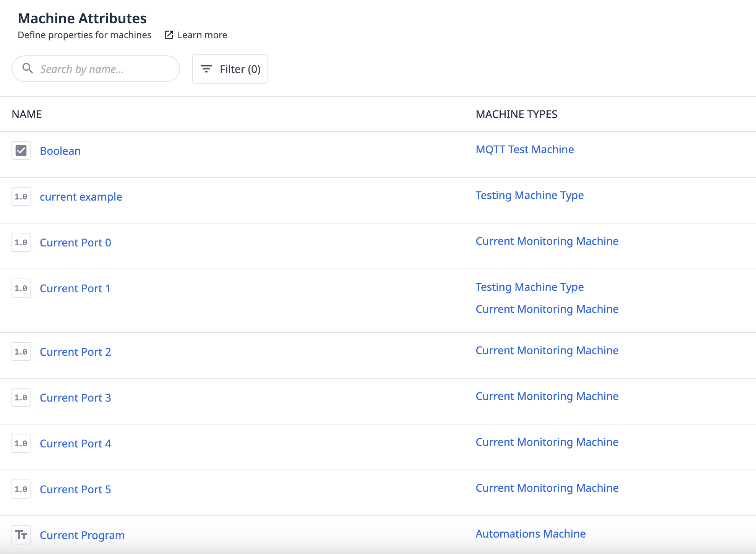Open Current Monitoring Machine in Current Port 5 row
This screenshot has height=554, width=756.
click(x=547, y=488)
